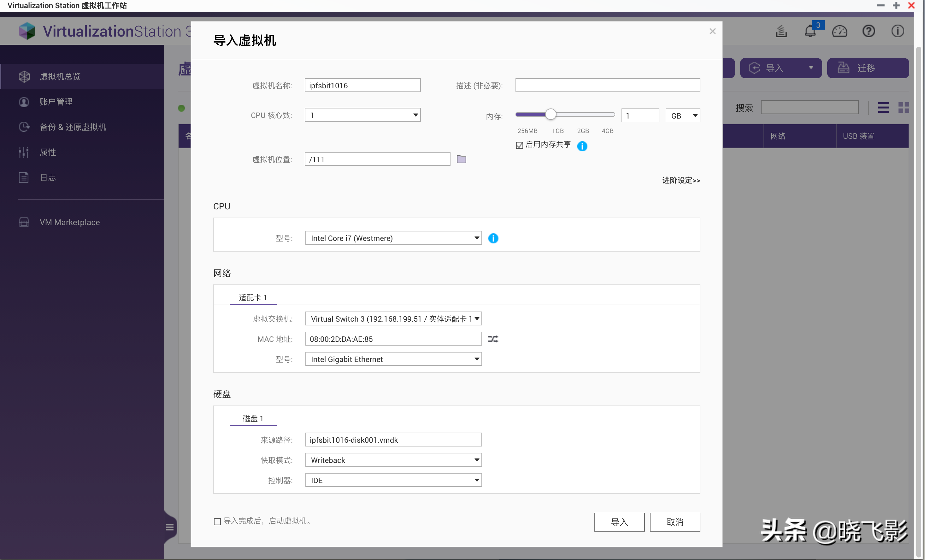Viewport: 925px width, 560px height.
Task: Toggle the enable memory sharing checkbox
Action: pos(520,145)
